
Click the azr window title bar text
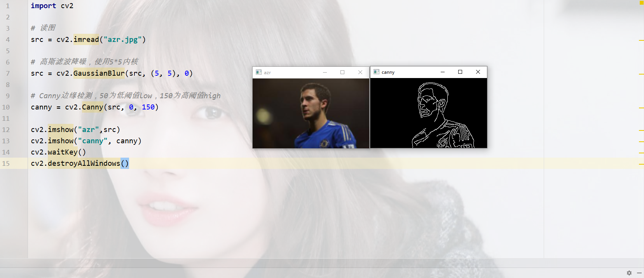(267, 73)
